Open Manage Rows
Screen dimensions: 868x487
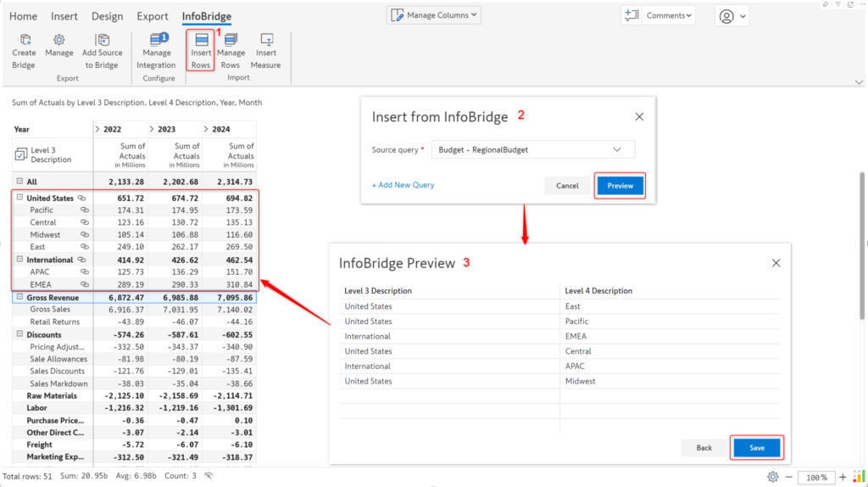click(231, 52)
